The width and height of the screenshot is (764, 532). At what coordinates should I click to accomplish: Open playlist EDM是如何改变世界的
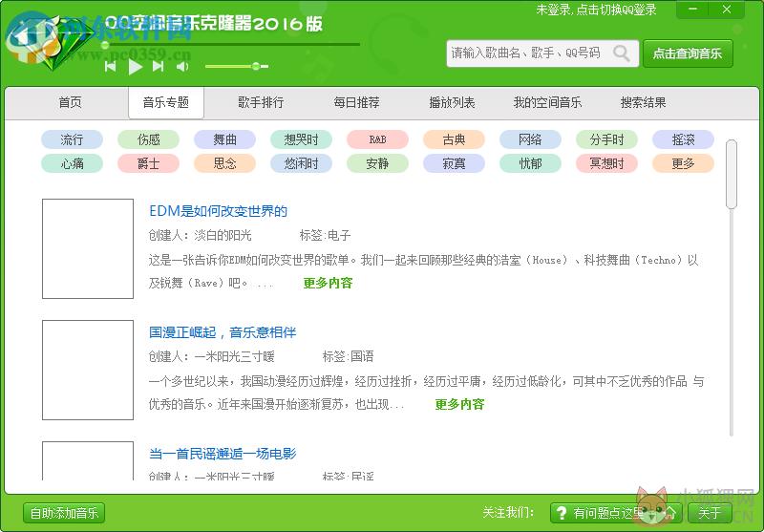[x=219, y=211]
